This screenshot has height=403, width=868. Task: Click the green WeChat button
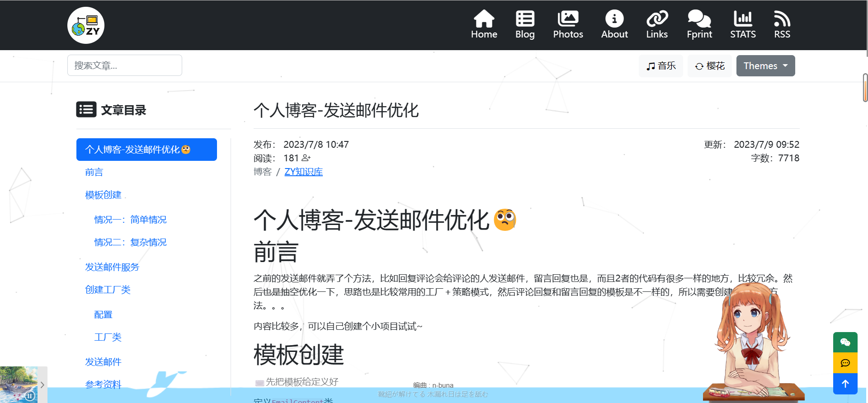click(845, 342)
